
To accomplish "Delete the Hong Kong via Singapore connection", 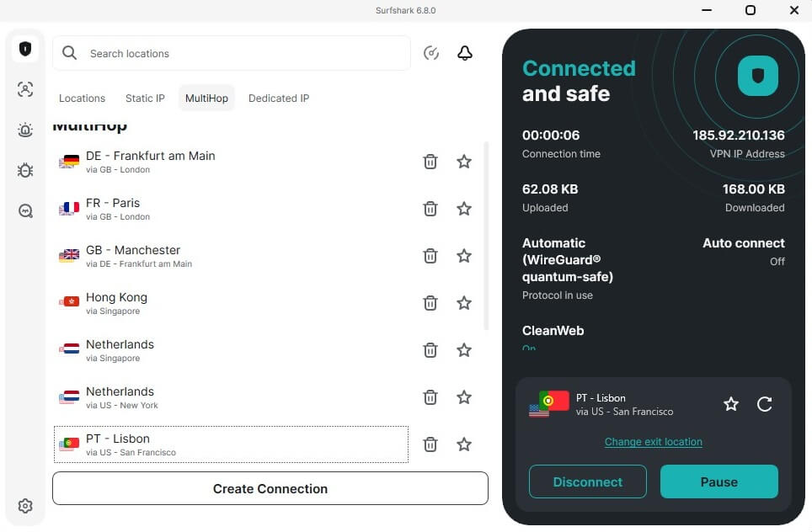I will coord(430,303).
